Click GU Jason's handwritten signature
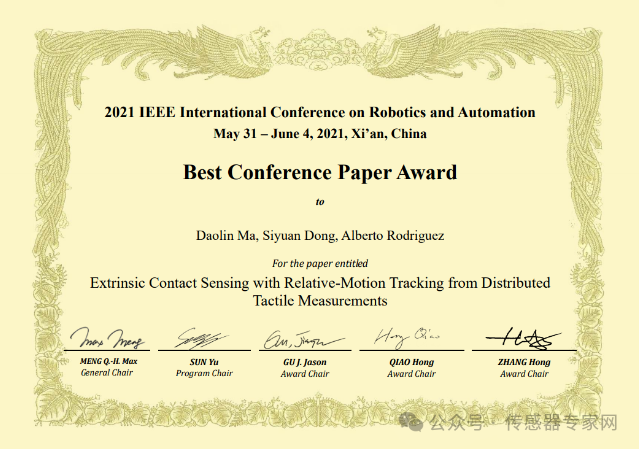Viewport: 639px width, 449px height. tap(303, 339)
